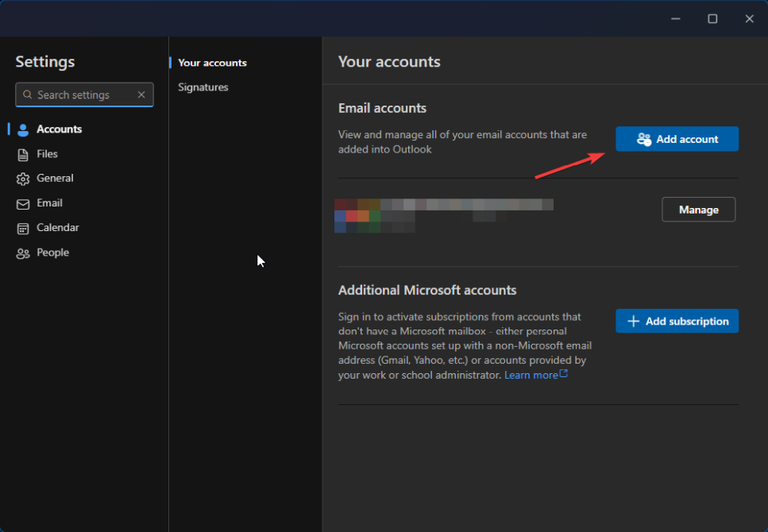
Task: Click the Add account button
Action: (x=677, y=139)
